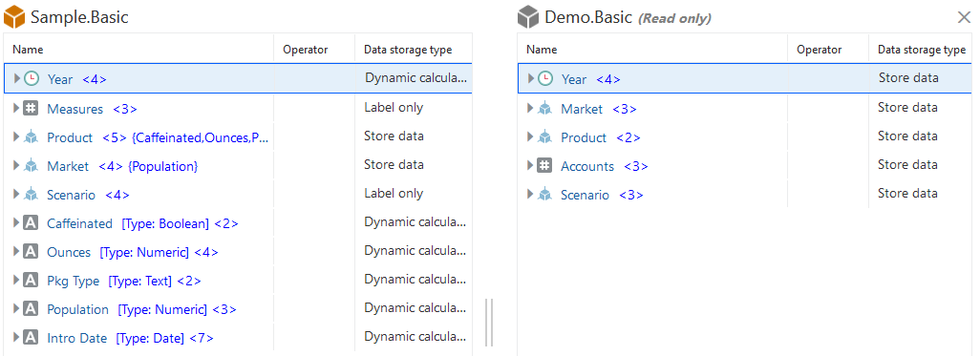Close the Demo.Basic outline panel

(964, 17)
